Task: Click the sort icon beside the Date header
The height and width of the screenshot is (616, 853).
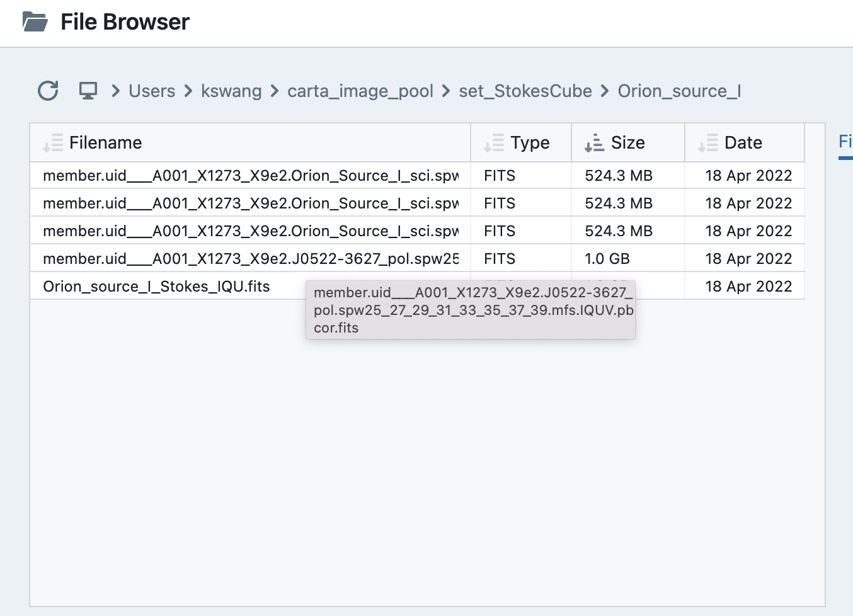Action: click(708, 142)
